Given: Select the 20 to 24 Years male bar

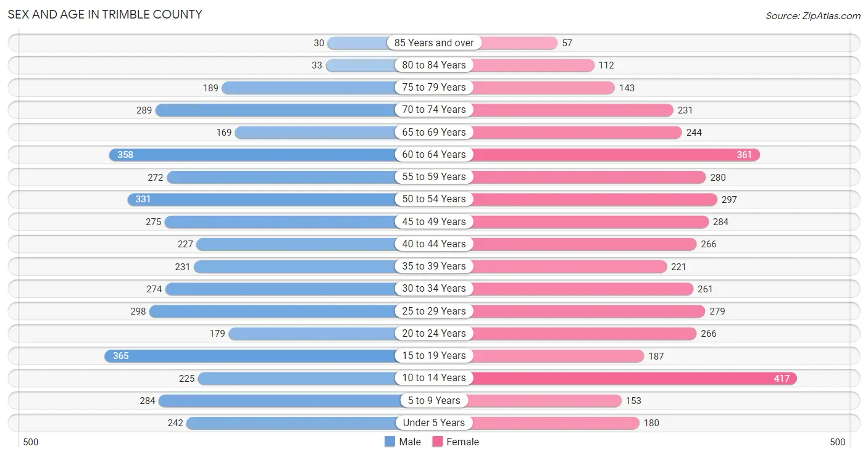Looking at the screenshot, I should click(314, 333).
